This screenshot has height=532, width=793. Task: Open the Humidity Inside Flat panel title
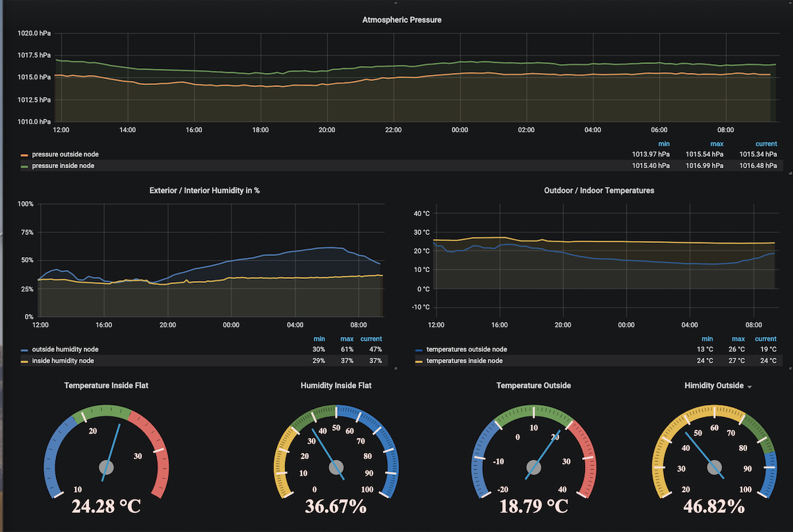pos(336,385)
